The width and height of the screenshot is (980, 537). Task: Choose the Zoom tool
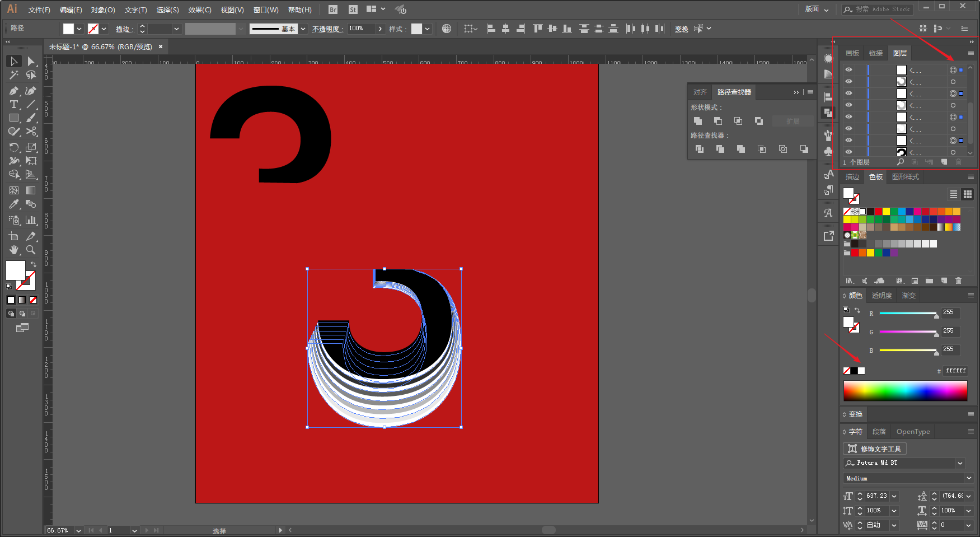31,250
